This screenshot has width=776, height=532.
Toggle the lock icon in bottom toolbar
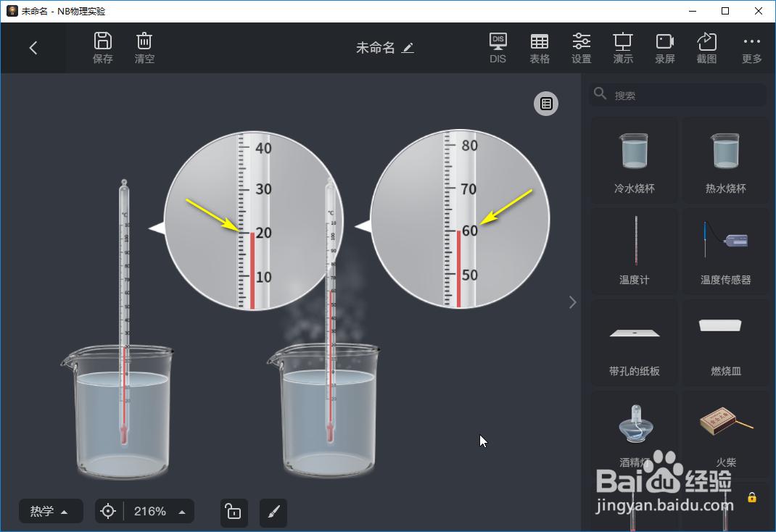click(x=234, y=512)
